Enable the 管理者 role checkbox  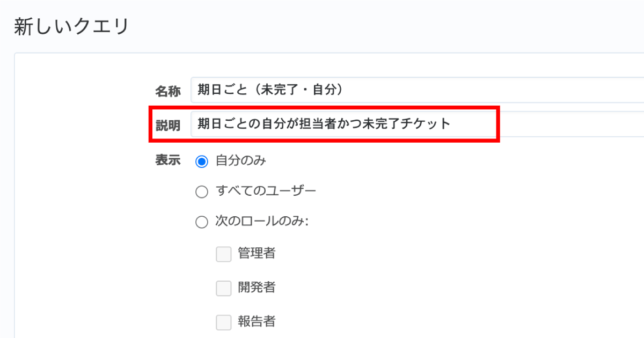point(223,254)
